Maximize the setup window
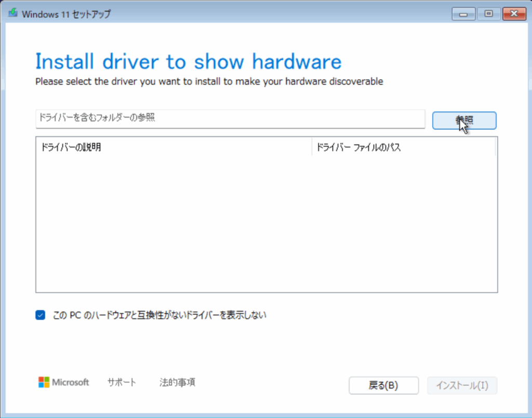Image resolution: width=532 pixels, height=418 pixels. (488, 14)
